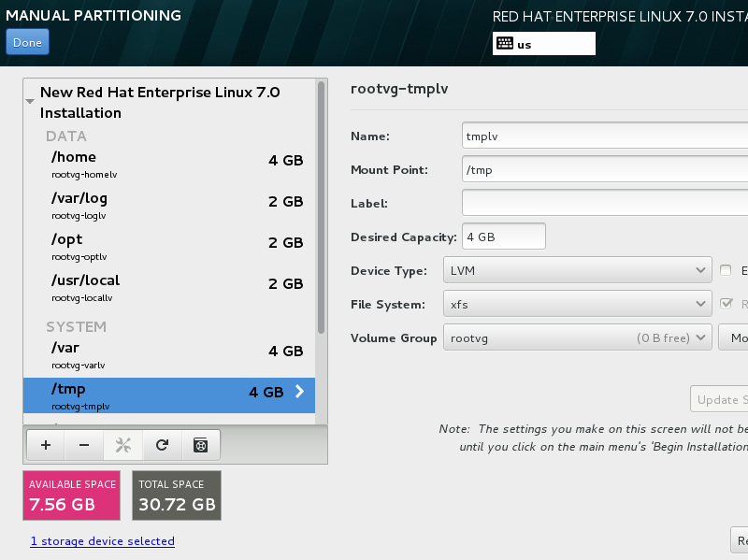748x560 pixels.
Task: Open the configure mount point tools icon
Action: [x=122, y=445]
